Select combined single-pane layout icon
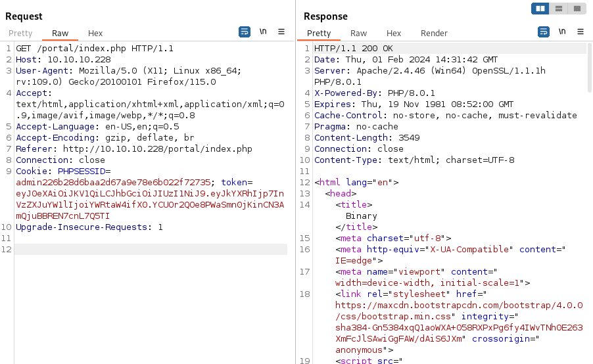Screen dimensions: 593x364 pos(577,9)
